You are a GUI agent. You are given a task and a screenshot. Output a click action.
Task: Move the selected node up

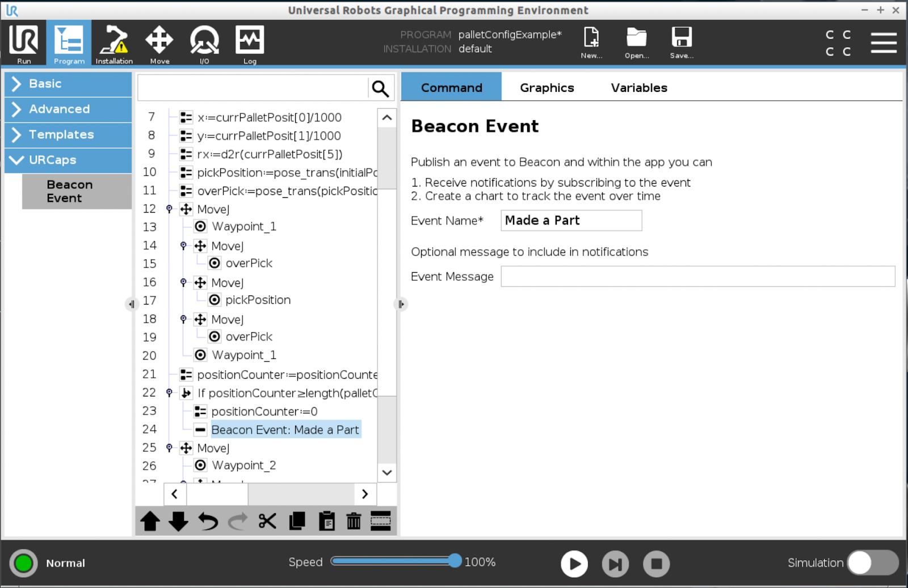click(150, 521)
